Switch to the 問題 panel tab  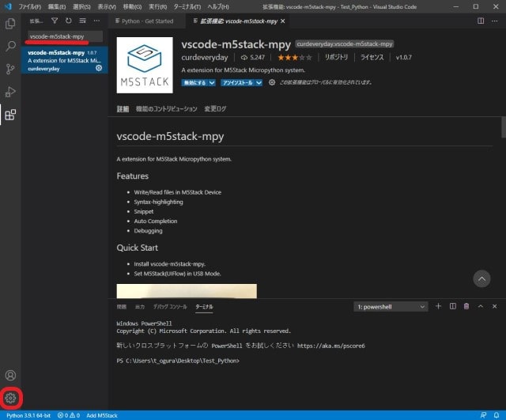tap(121, 307)
